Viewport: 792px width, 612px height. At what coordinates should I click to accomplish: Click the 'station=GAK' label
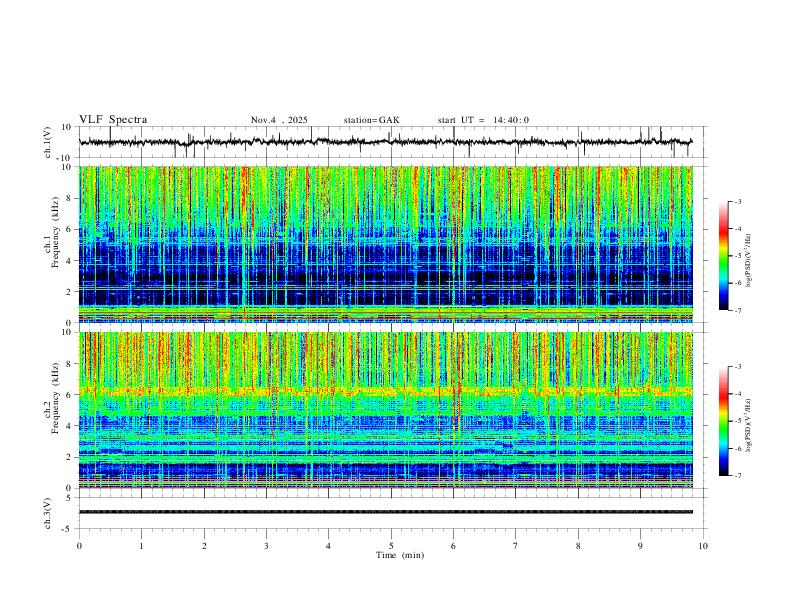coord(371,120)
